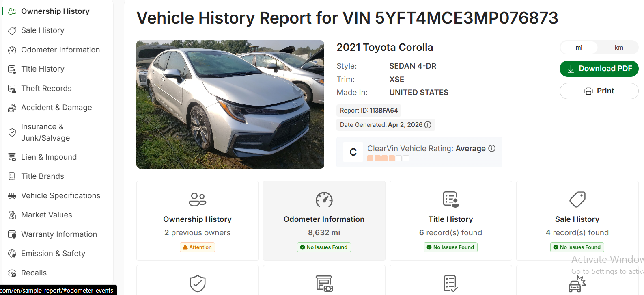Switch units to mi
The width and height of the screenshot is (644, 295).
pyautogui.click(x=579, y=48)
